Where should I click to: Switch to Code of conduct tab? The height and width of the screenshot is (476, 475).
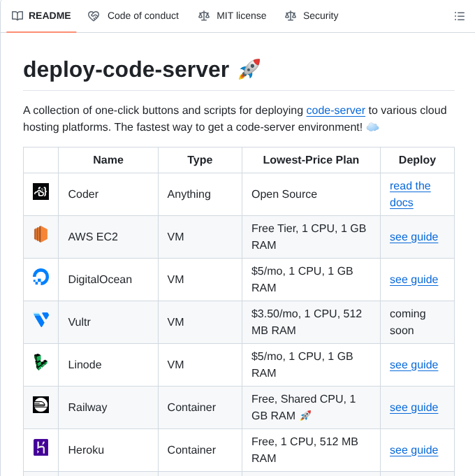click(133, 16)
